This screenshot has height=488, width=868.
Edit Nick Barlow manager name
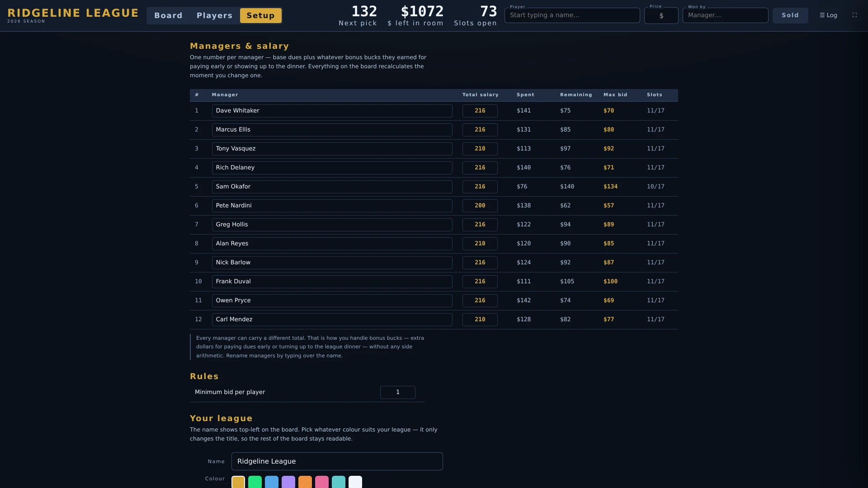click(x=332, y=263)
